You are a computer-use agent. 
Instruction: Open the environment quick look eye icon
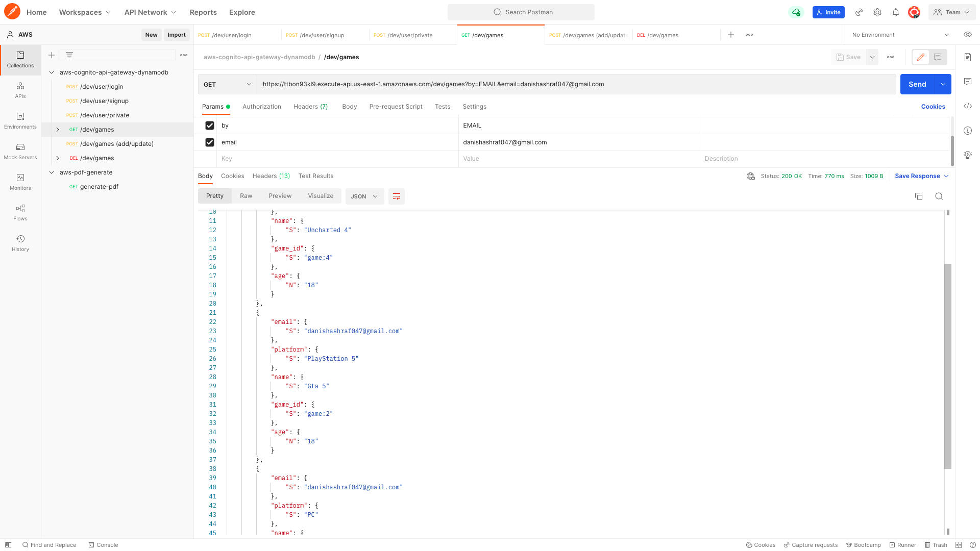click(967, 35)
